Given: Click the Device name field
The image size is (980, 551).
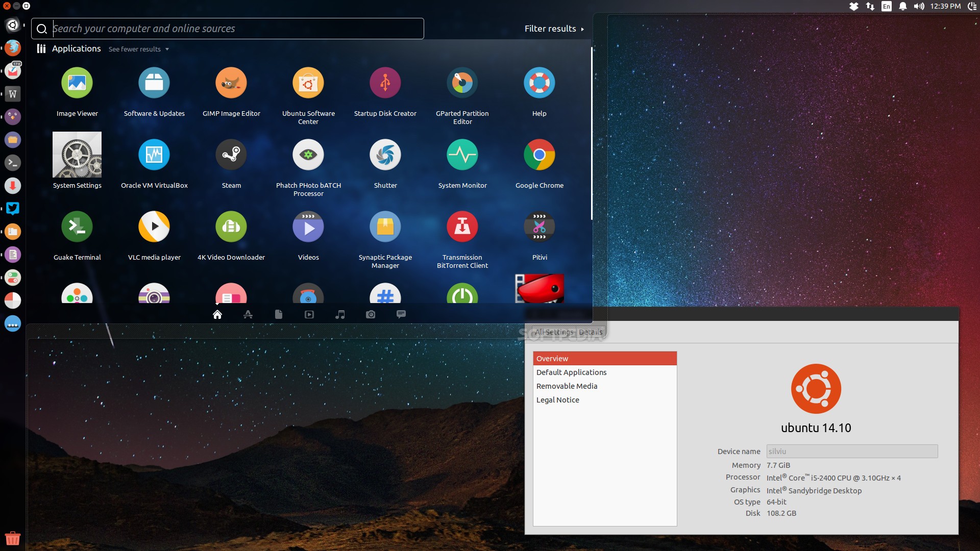Looking at the screenshot, I should (x=852, y=451).
